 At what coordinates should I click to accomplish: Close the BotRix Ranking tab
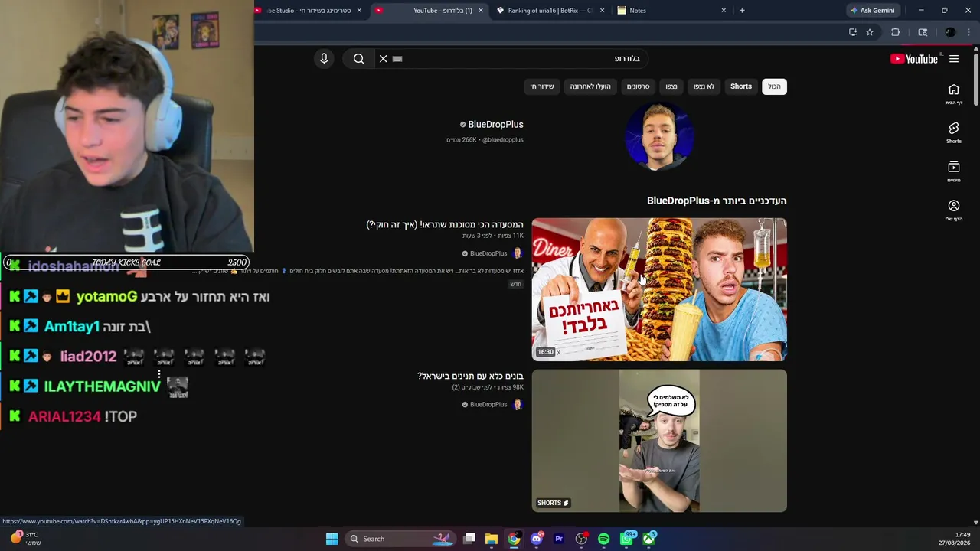coord(602,11)
